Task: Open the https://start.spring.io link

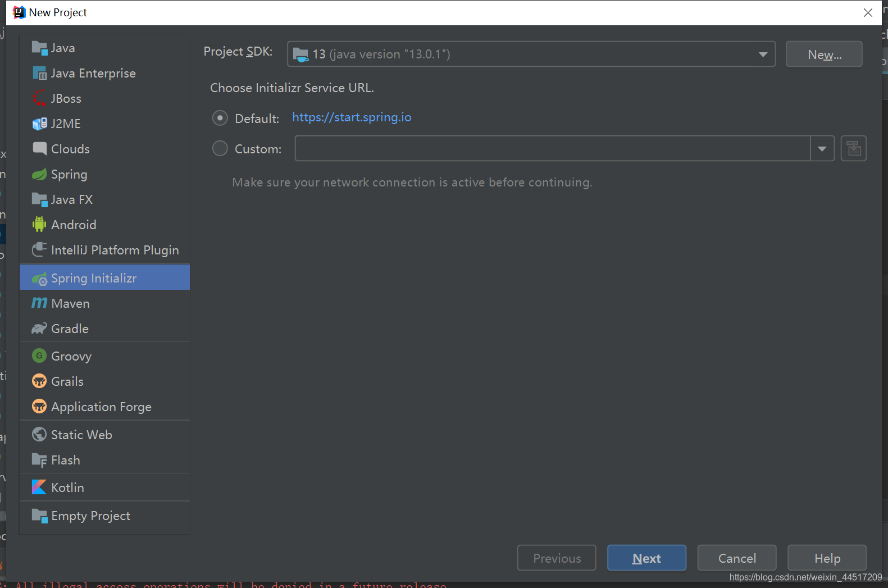Action: [x=352, y=117]
